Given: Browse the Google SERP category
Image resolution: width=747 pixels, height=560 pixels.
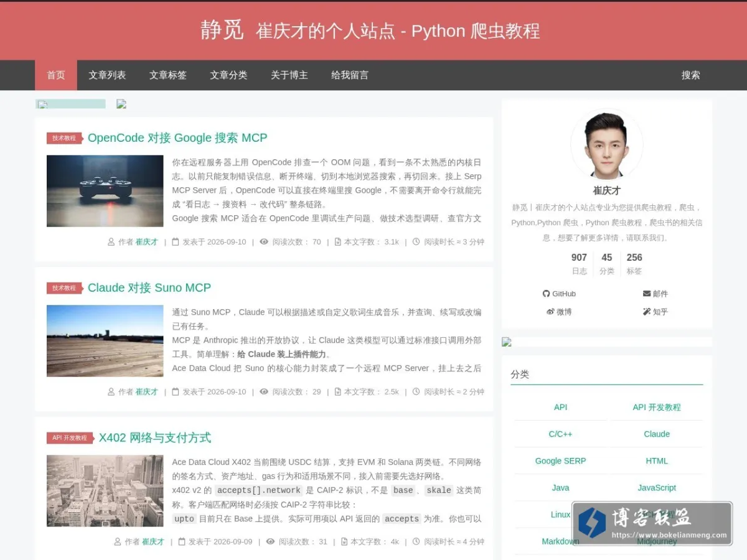Looking at the screenshot, I should (x=561, y=461).
